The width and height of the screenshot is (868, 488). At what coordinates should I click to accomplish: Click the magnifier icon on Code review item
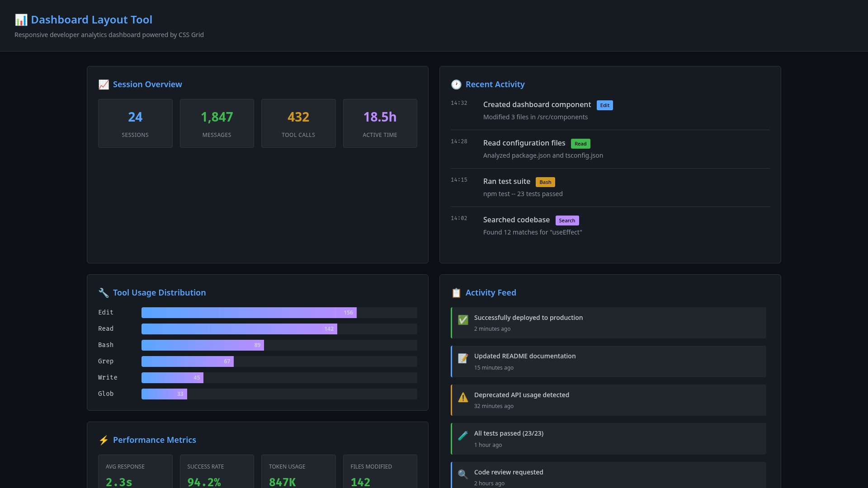[x=463, y=474]
